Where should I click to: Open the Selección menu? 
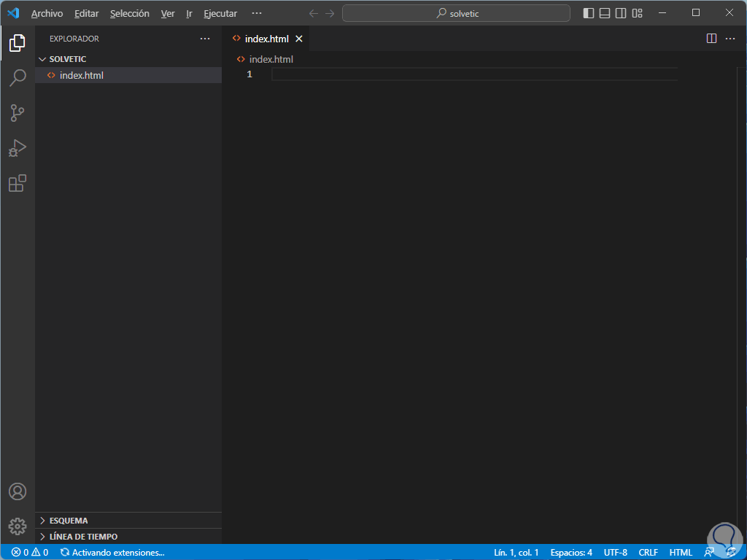pos(130,13)
